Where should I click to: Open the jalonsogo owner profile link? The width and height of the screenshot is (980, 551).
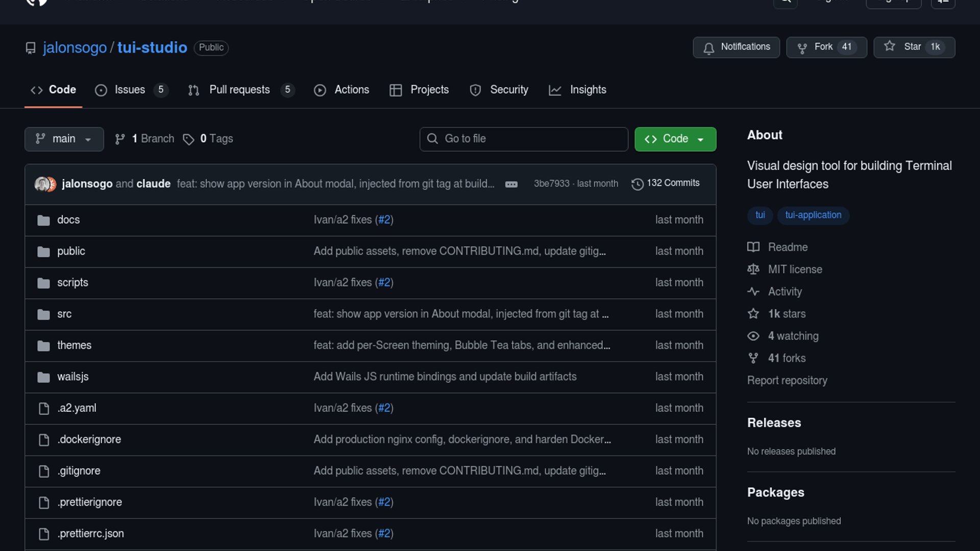pos(75,47)
